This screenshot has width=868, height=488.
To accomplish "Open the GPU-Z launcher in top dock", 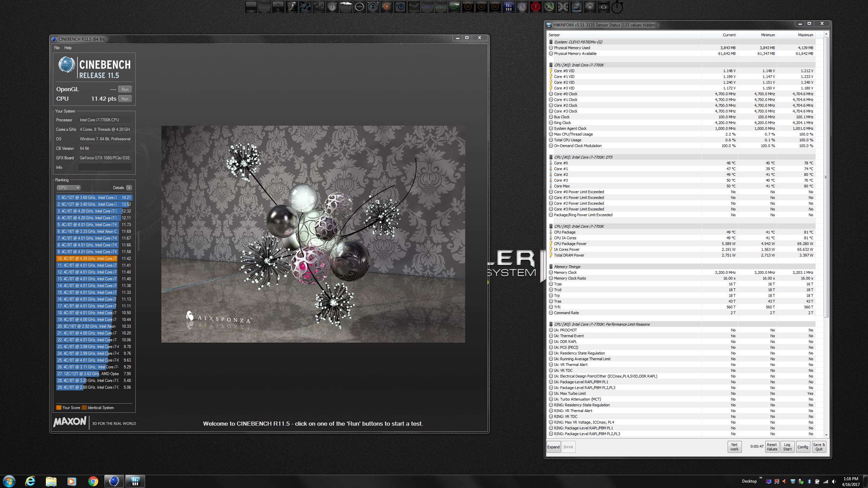I will [440, 7].
